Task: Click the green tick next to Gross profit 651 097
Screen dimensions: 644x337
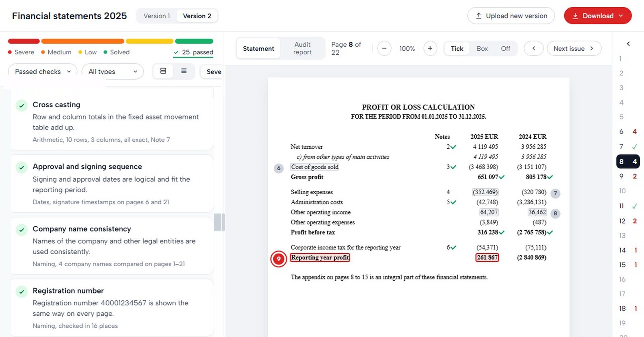Action: (x=502, y=177)
